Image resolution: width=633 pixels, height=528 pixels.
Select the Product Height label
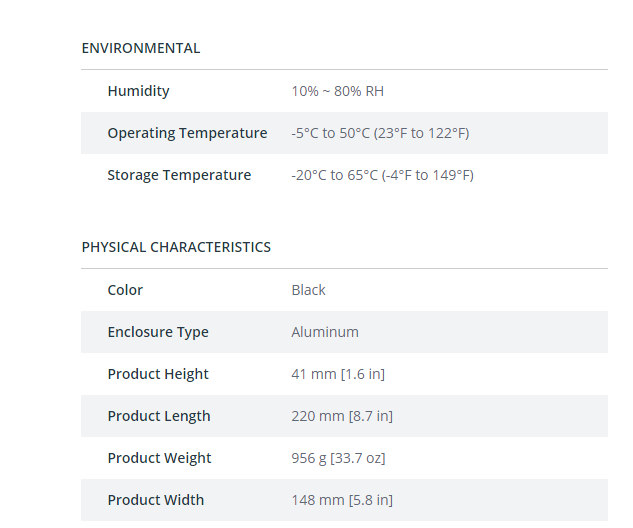tap(158, 374)
